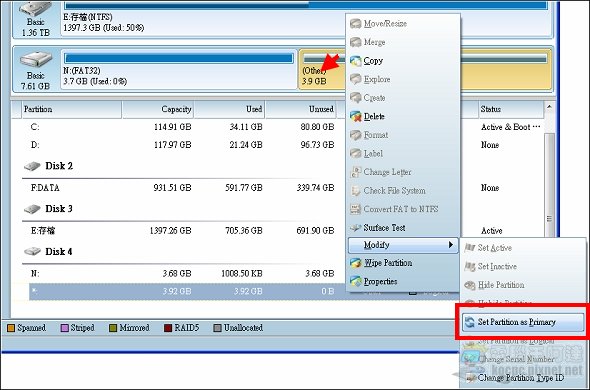Click the Surface Test icon

pyautogui.click(x=356, y=228)
